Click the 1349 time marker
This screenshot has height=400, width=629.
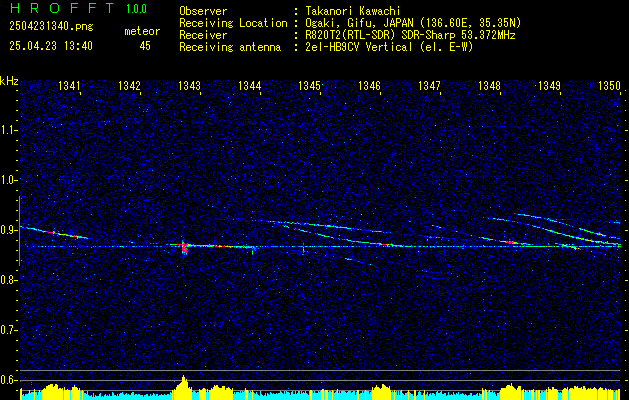(549, 86)
